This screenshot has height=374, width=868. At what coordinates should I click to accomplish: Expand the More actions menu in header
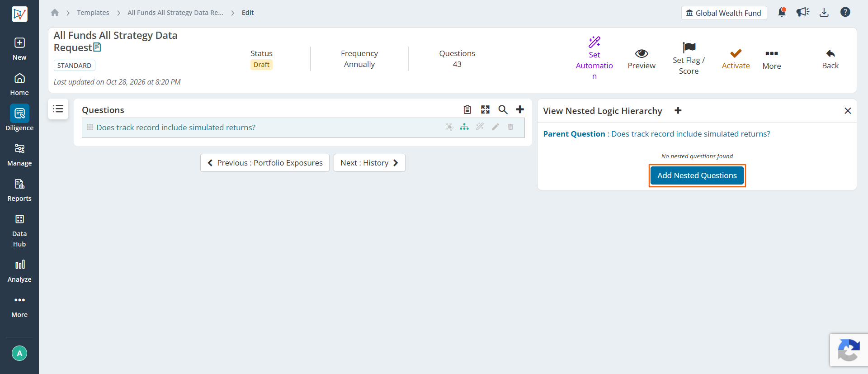pyautogui.click(x=772, y=60)
